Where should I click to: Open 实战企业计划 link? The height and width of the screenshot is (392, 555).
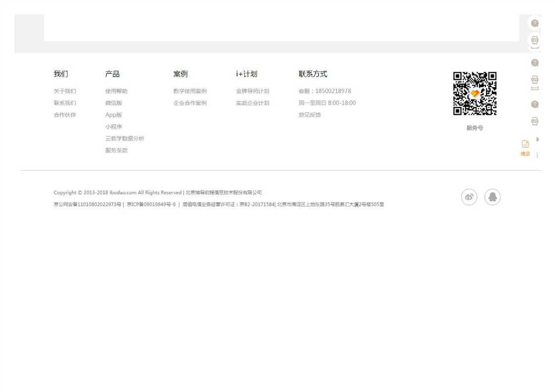click(252, 103)
